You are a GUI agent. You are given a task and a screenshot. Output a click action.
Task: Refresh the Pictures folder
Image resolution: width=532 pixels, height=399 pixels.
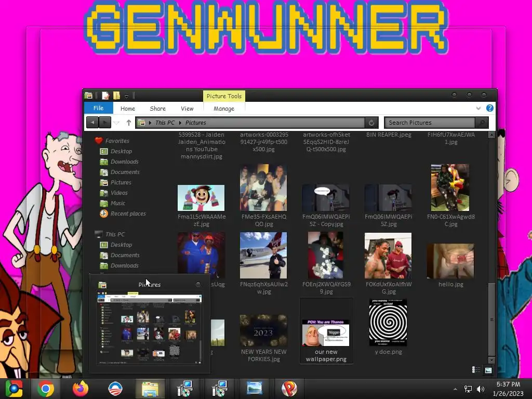[371, 123]
